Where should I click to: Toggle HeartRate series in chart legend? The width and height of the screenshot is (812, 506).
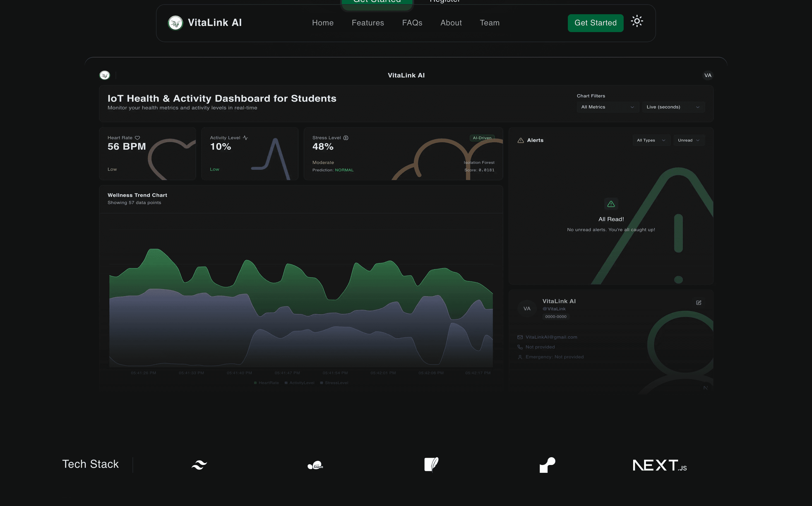[x=266, y=383]
